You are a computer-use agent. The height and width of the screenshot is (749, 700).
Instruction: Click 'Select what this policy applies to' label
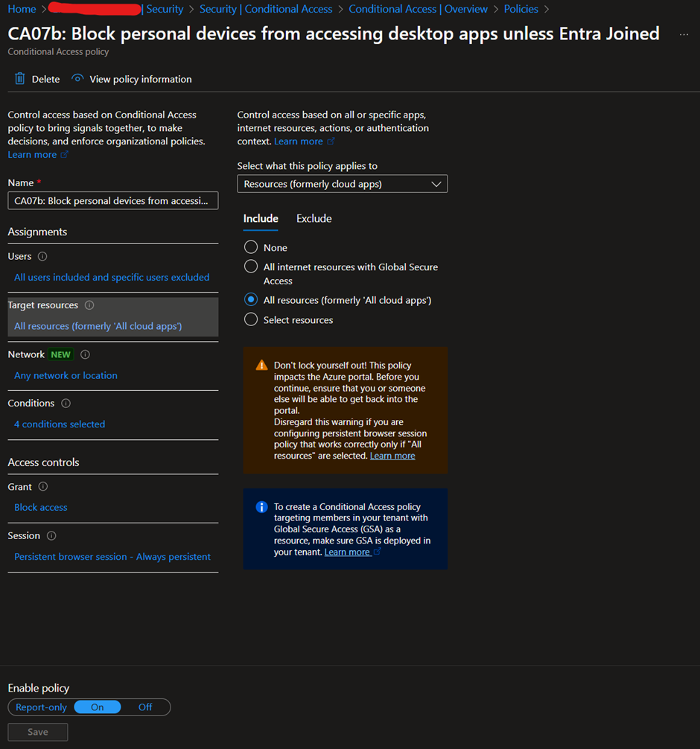click(x=308, y=166)
